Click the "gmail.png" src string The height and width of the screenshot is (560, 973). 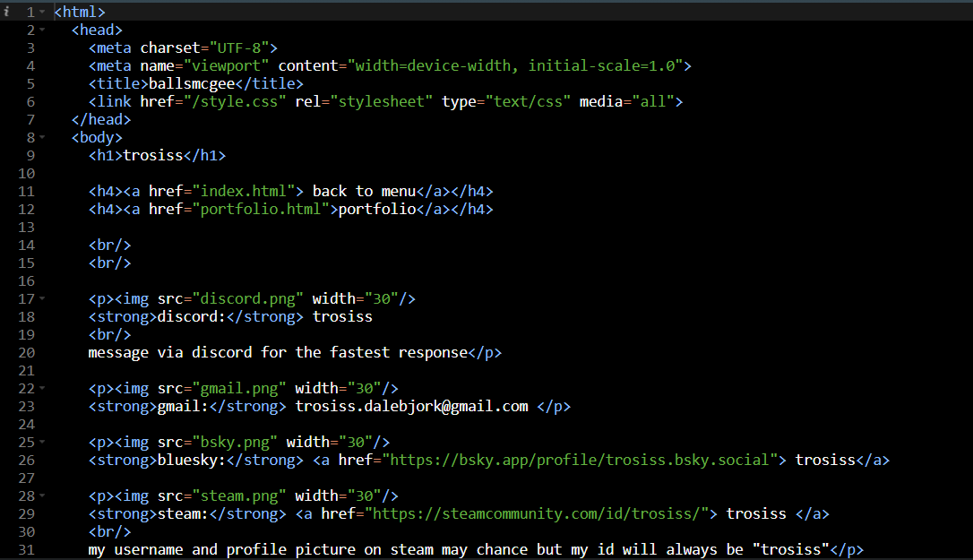(x=239, y=389)
